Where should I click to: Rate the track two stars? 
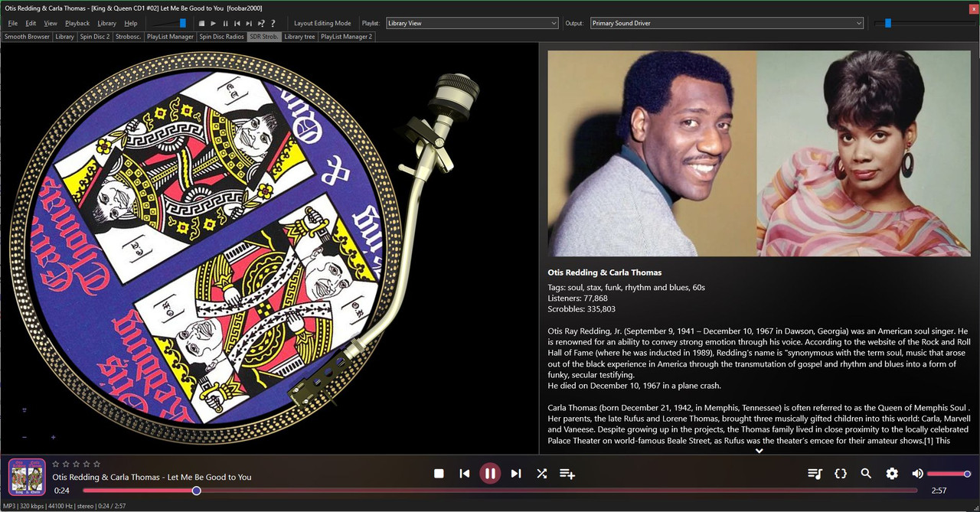(66, 464)
